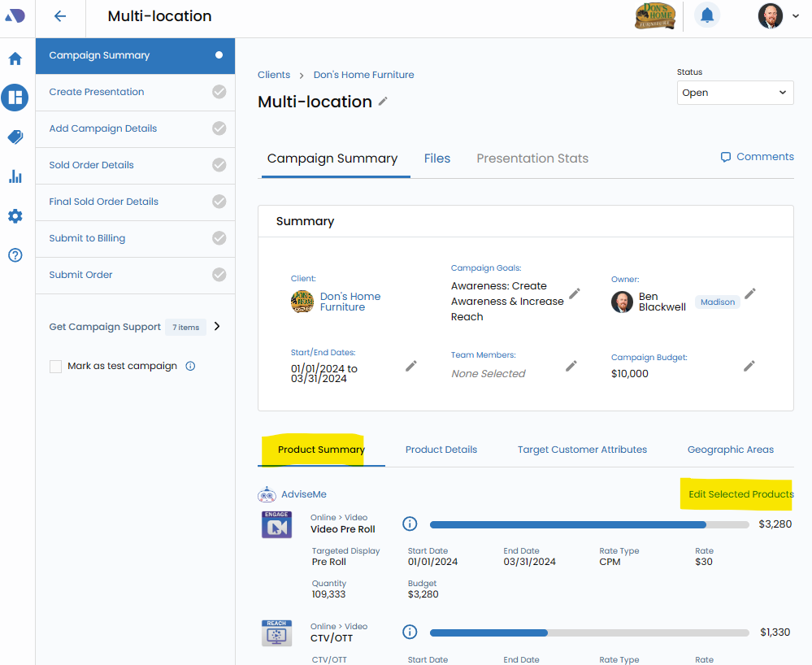This screenshot has height=665, width=812.
Task: Edit the campaign name with the pencil icon
Action: (384, 102)
